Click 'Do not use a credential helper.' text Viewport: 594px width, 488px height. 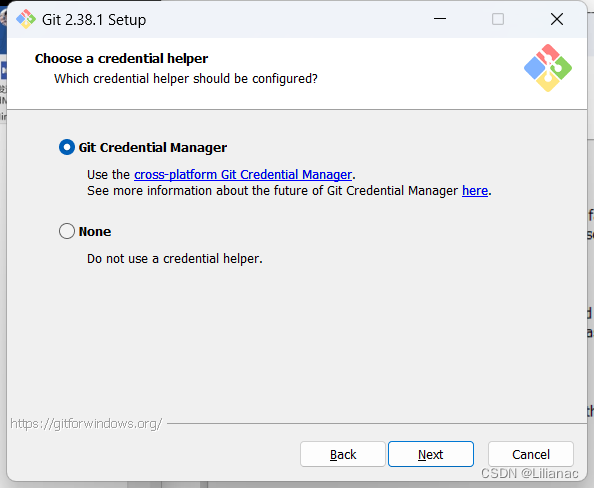175,258
